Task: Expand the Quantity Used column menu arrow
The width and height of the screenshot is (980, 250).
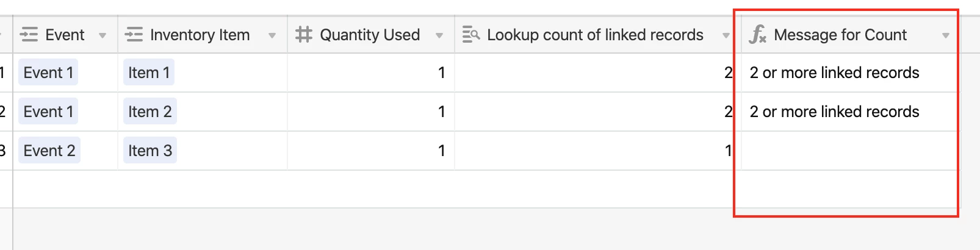Action: (x=439, y=35)
